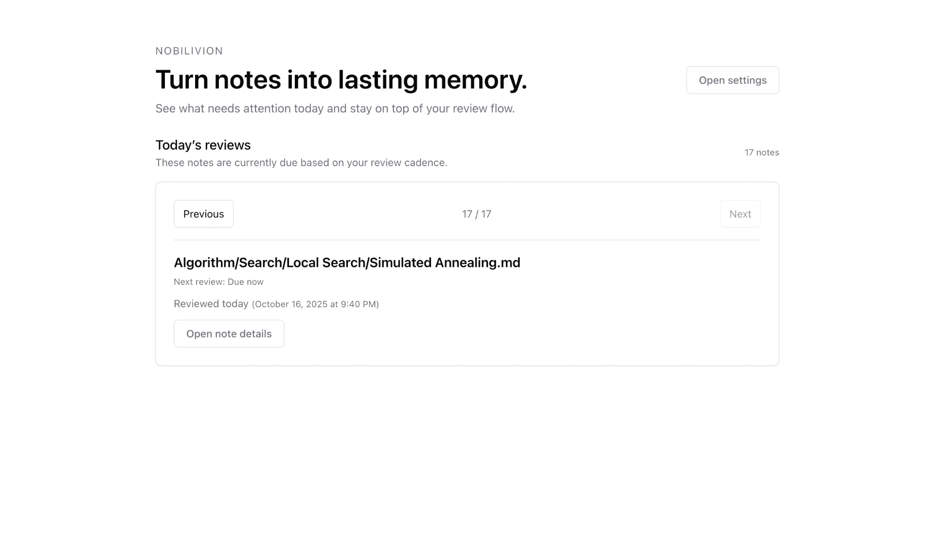Image resolution: width=934 pixels, height=560 pixels.
Task: Open the settings page
Action: click(732, 80)
